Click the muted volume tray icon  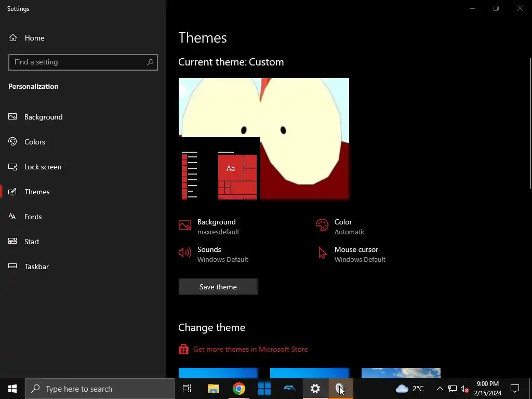pos(465,389)
